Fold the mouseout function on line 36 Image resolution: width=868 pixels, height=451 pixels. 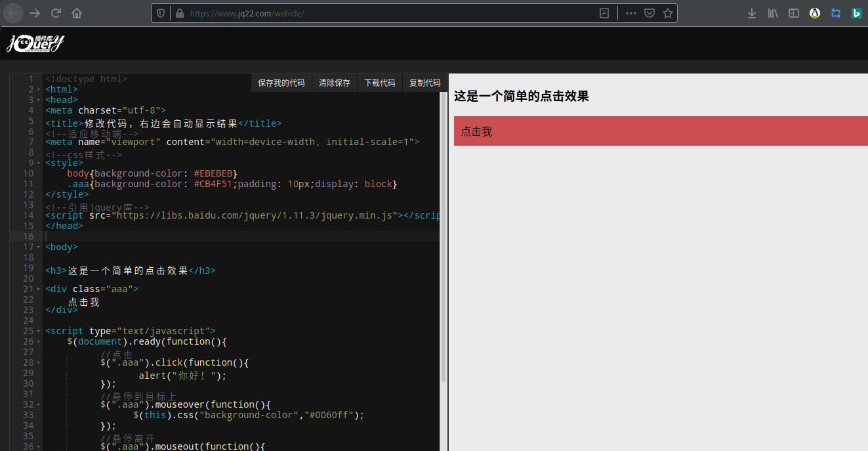click(x=39, y=446)
